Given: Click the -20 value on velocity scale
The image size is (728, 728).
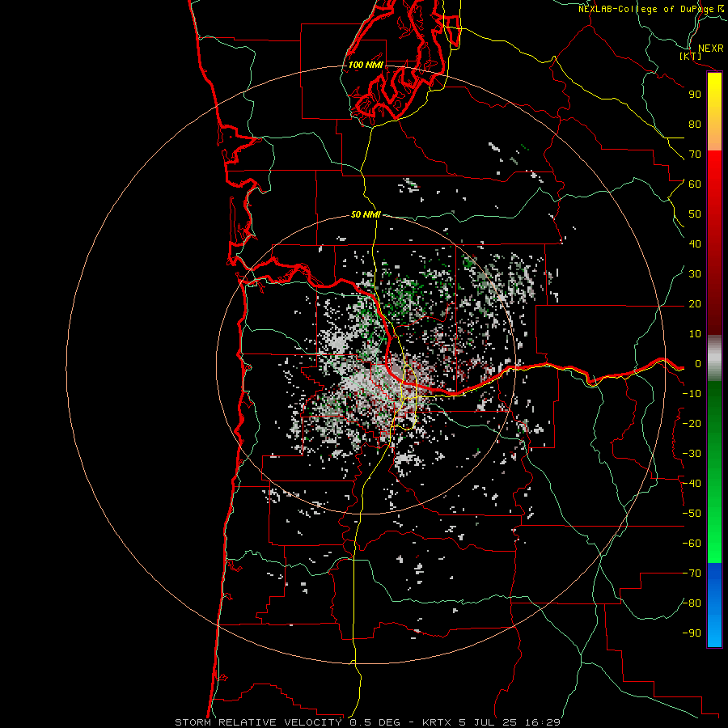Looking at the screenshot, I should [692, 423].
